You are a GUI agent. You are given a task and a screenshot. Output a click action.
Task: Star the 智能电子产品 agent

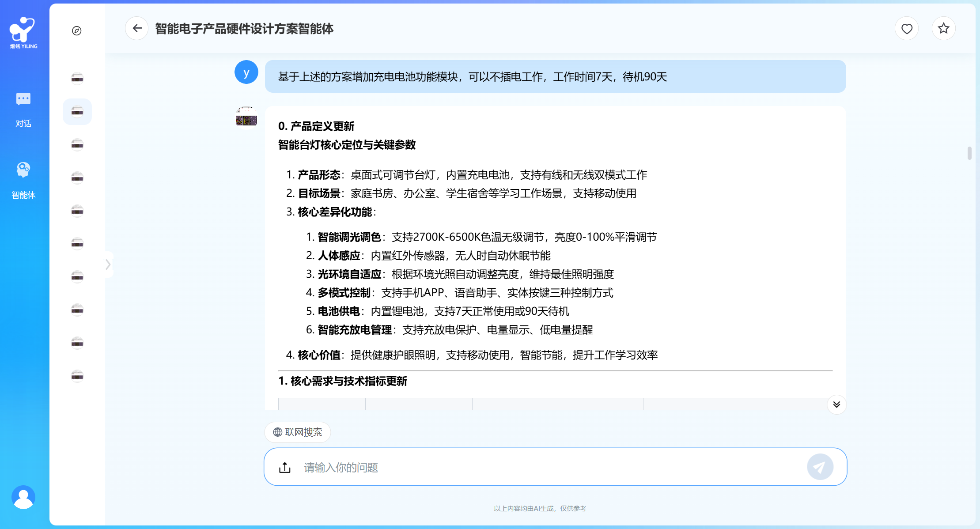[x=944, y=28]
